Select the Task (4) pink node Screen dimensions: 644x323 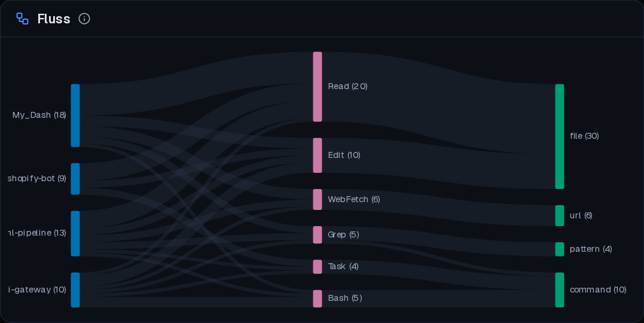tap(318, 267)
